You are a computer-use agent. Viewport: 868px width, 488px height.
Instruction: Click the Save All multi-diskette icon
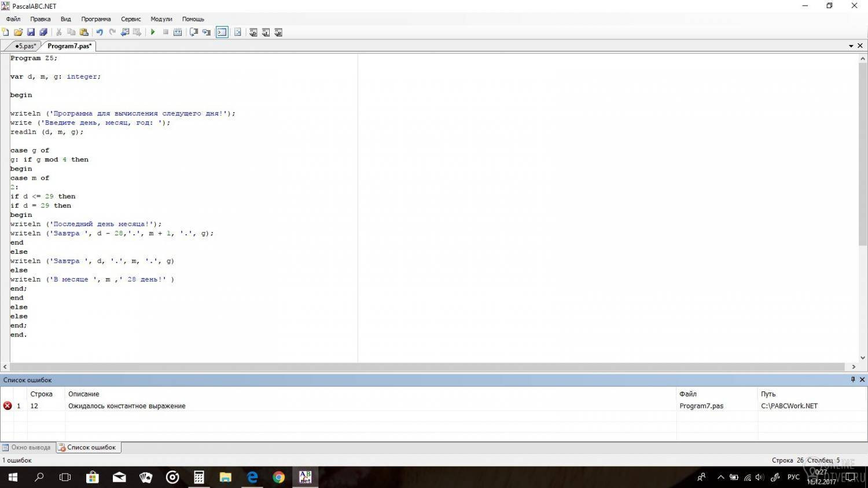tap(43, 32)
